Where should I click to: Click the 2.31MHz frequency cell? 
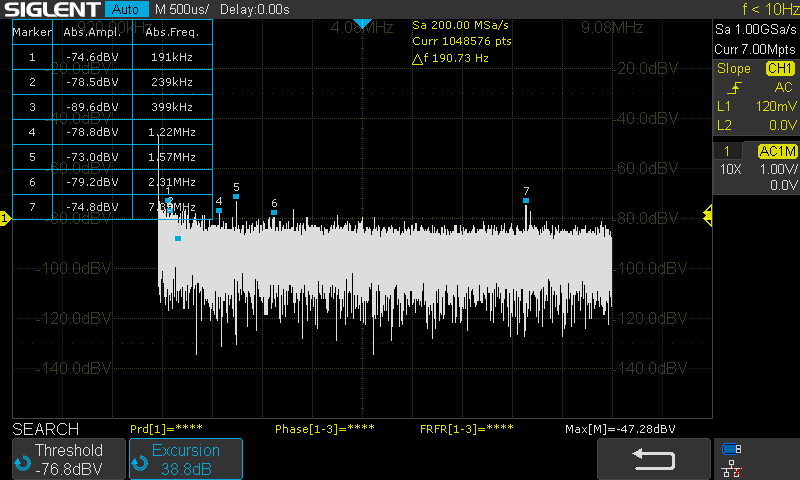pyautogui.click(x=172, y=182)
